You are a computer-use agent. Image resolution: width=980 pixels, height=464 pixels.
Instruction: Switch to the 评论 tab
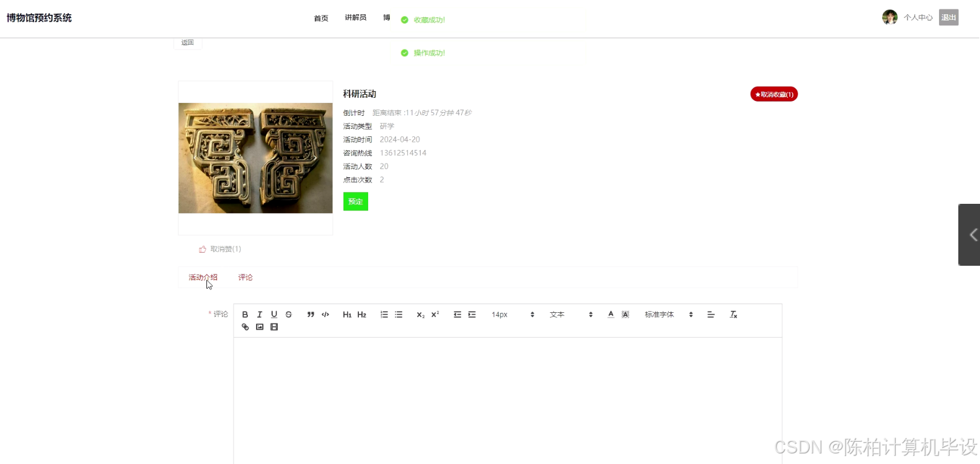pos(245,278)
